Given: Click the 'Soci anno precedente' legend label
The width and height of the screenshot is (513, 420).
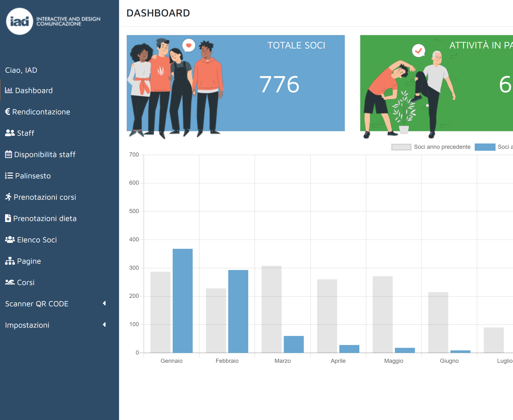Looking at the screenshot, I should point(442,147).
